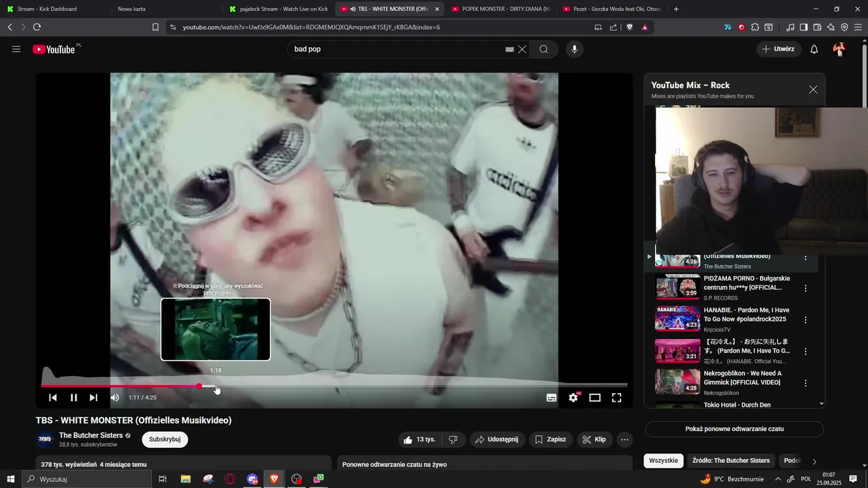The image size is (868, 488).
Task: Close the YouTube Mix – Rock panel
Action: coord(813,89)
